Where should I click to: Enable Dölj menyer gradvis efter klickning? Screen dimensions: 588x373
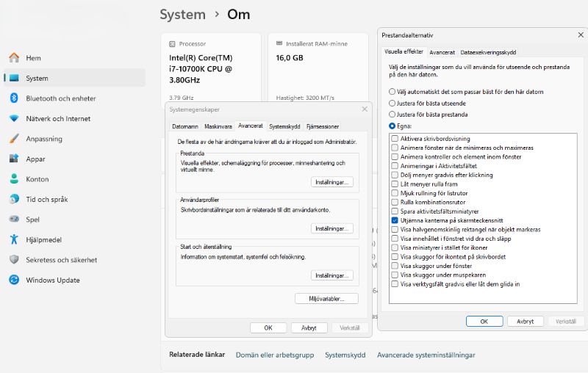tap(395, 175)
